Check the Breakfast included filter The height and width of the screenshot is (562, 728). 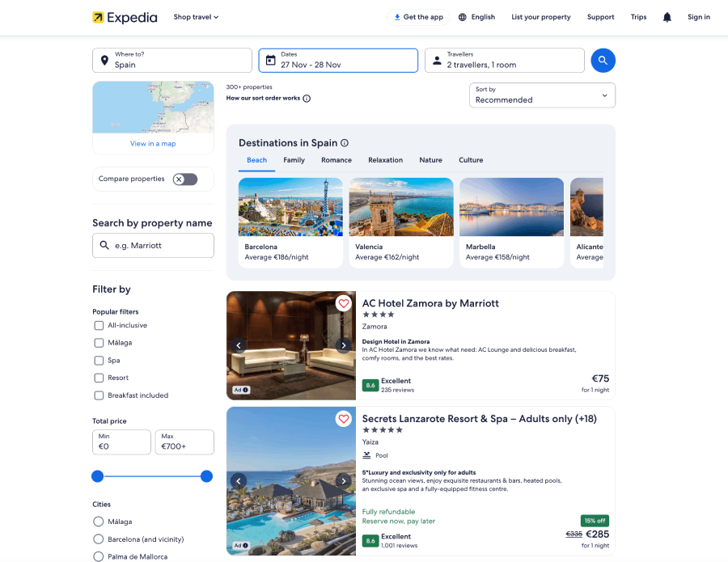pos(99,395)
